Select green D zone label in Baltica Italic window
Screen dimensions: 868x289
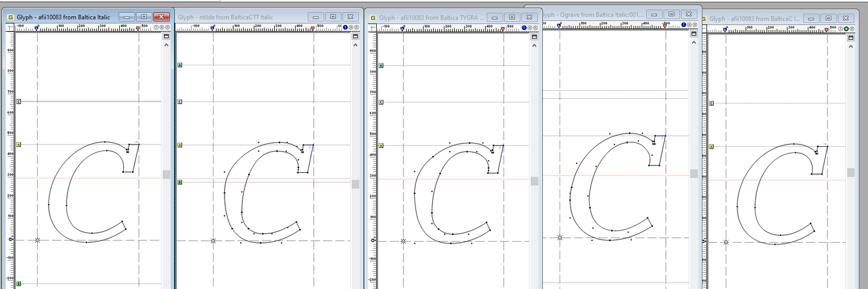point(19,284)
